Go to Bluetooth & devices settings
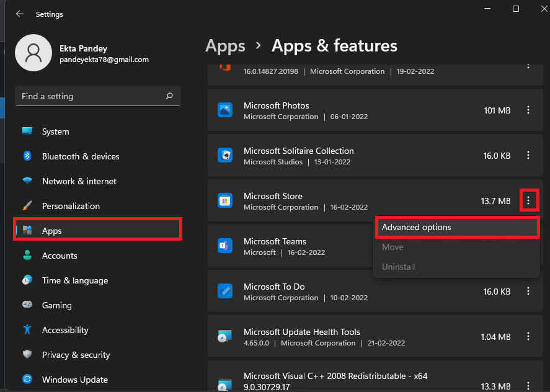This screenshot has height=392, width=550. click(81, 156)
